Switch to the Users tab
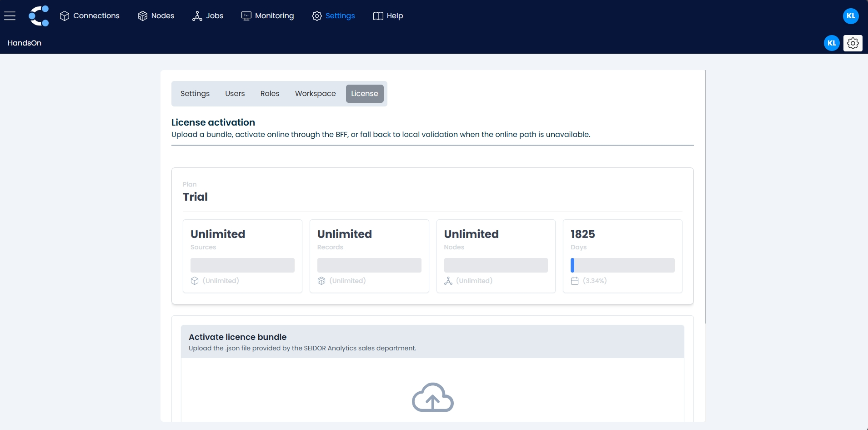This screenshot has width=868, height=430. tap(235, 94)
